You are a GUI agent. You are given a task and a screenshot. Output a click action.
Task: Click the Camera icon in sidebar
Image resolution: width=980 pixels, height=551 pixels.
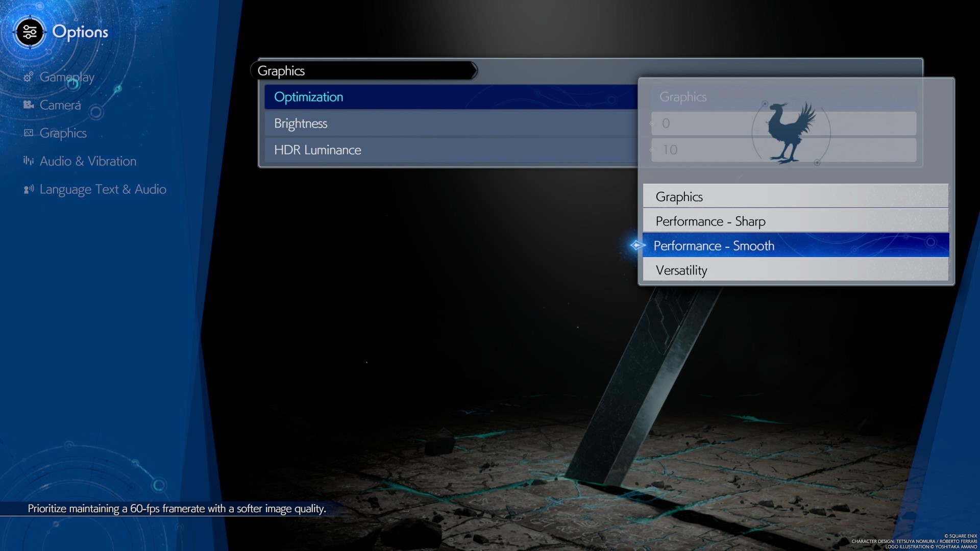click(x=28, y=105)
